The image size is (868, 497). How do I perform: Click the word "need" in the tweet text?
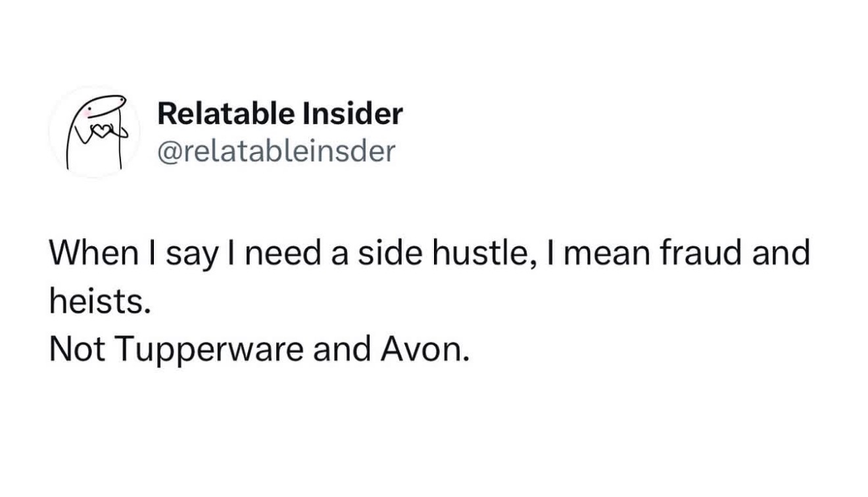click(x=293, y=253)
